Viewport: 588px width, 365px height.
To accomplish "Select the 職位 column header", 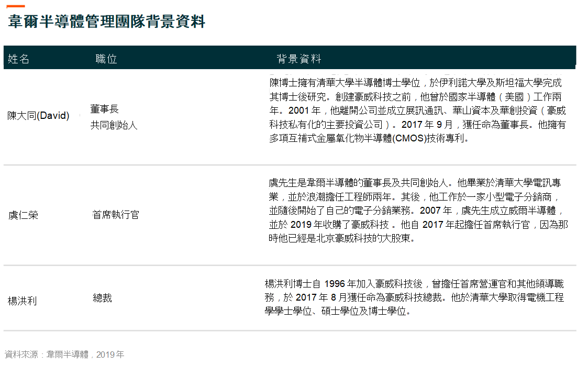I will click(x=106, y=59).
